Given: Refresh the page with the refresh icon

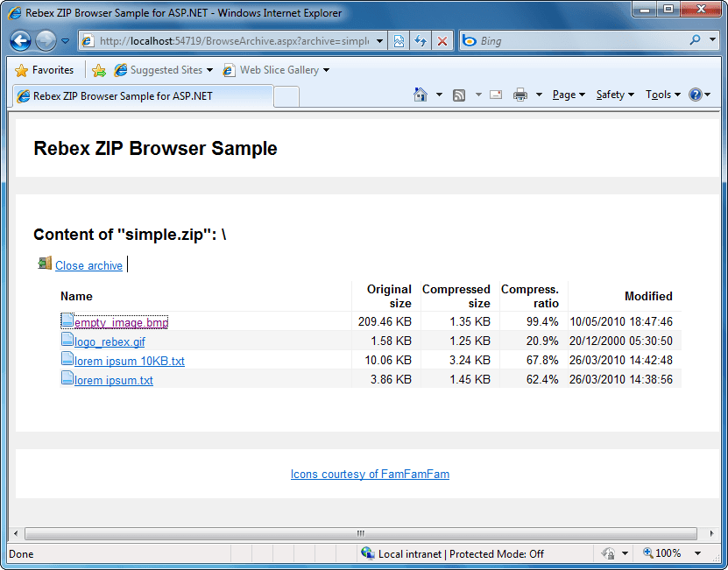Looking at the screenshot, I should point(421,41).
